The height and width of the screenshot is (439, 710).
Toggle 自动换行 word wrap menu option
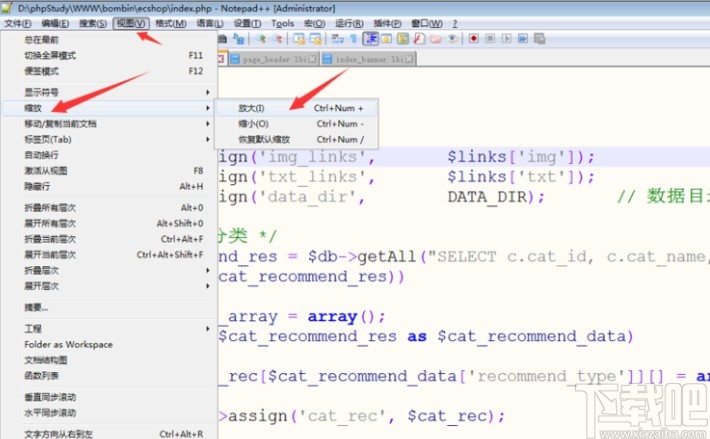pyautogui.click(x=110, y=155)
